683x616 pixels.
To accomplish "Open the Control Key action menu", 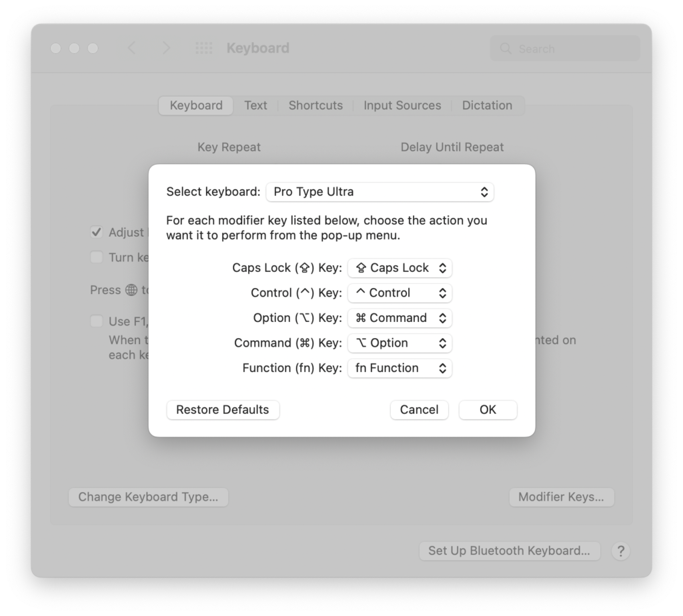I will 400,293.
